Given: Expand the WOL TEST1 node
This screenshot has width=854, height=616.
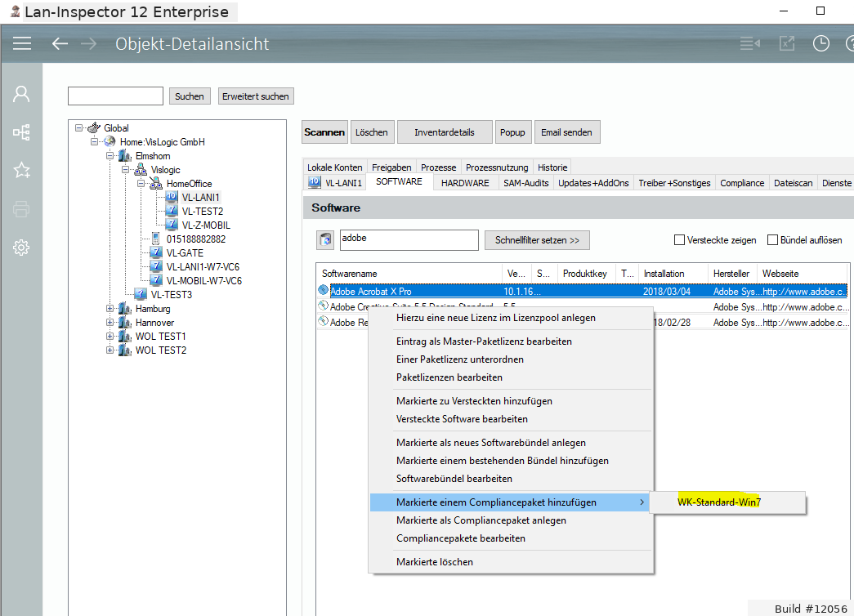Looking at the screenshot, I should (x=110, y=336).
